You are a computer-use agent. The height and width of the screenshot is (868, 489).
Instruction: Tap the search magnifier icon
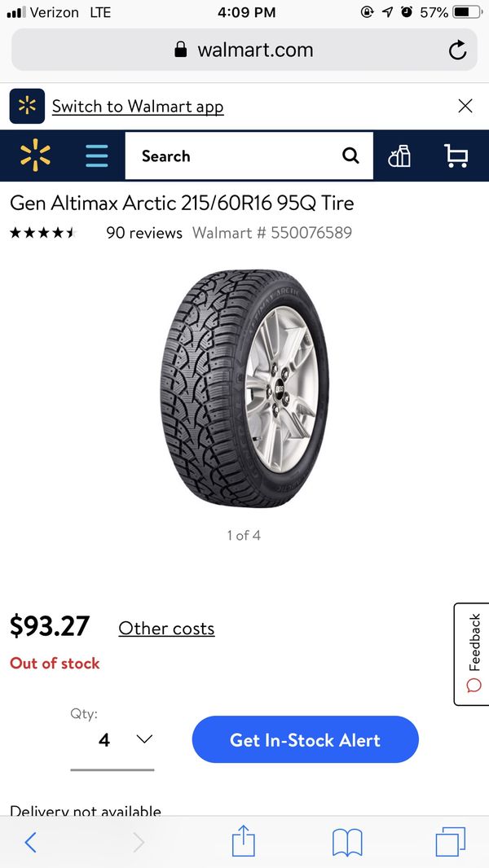click(x=350, y=156)
